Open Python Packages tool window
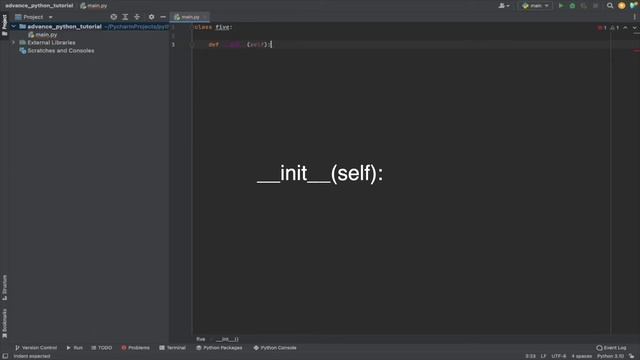The height and width of the screenshot is (360, 640). (219, 348)
